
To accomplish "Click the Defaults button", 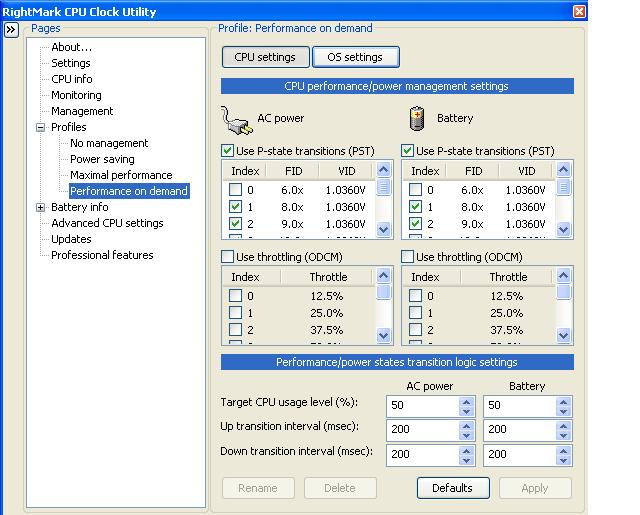I will [x=453, y=488].
